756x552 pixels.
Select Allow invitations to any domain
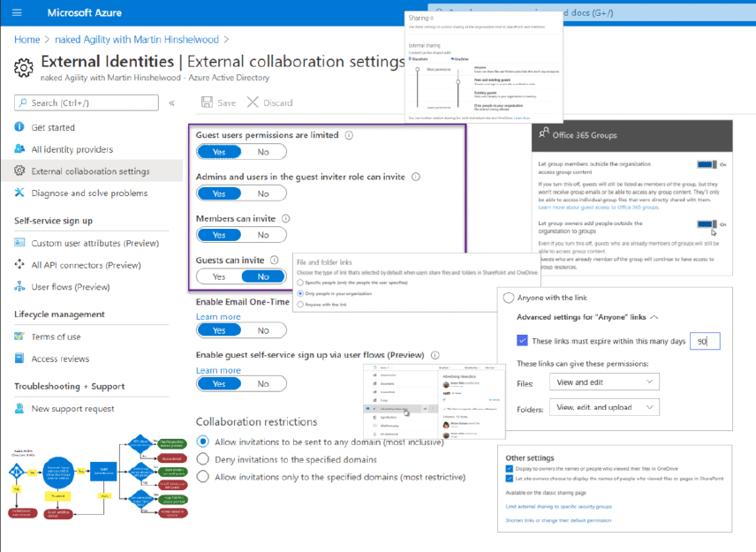[x=203, y=442]
